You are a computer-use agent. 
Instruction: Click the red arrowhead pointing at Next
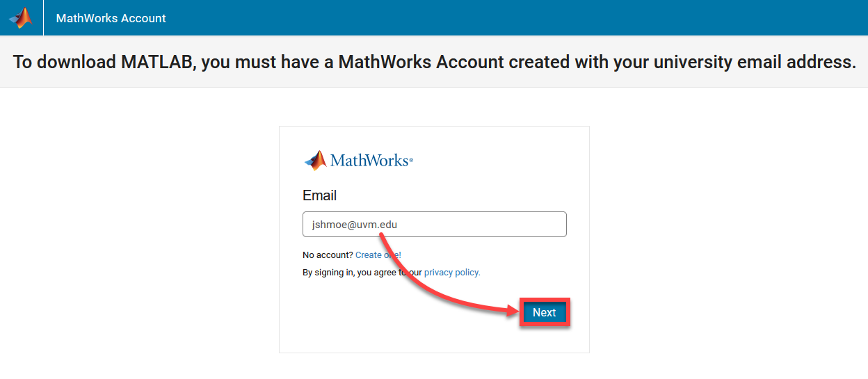tap(514, 312)
